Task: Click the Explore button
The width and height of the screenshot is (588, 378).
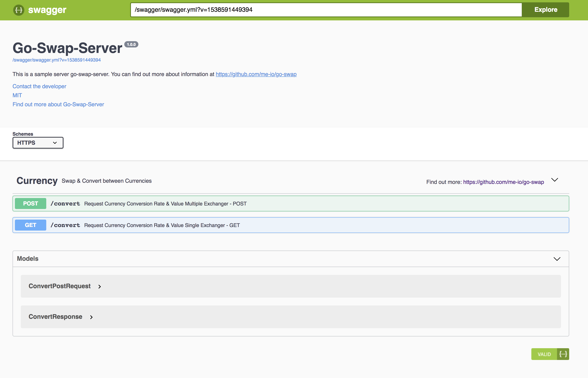Action: [x=545, y=10]
